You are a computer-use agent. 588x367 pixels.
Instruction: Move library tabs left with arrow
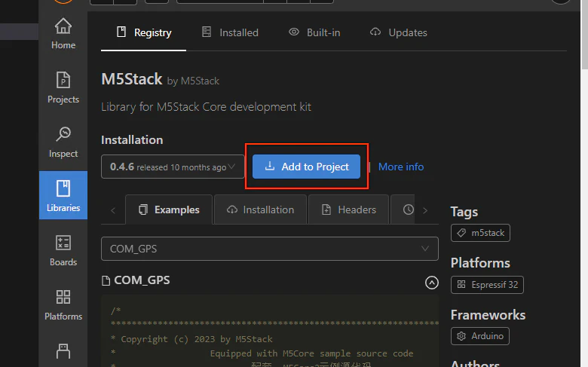[113, 210]
